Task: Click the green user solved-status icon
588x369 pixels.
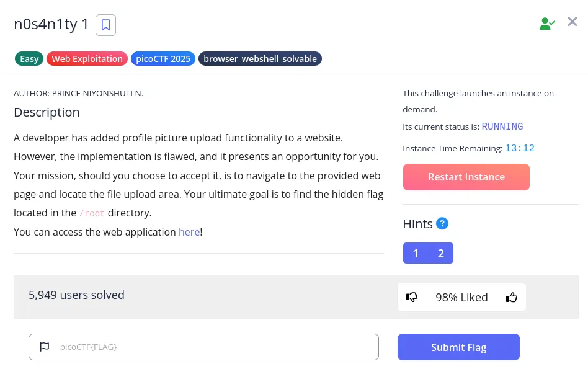Action: 546,24
